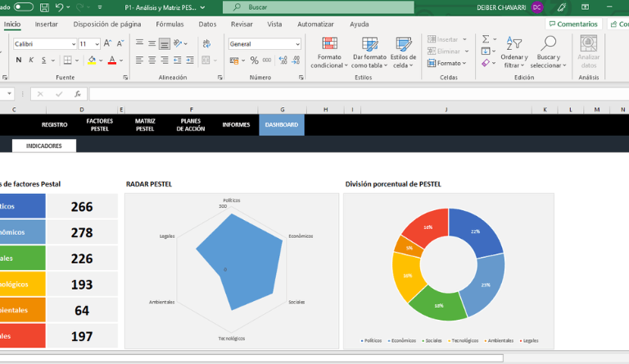Open Dar formato como tabla gallery
Image resolution: width=629 pixels, height=364 pixels.
tap(369, 52)
